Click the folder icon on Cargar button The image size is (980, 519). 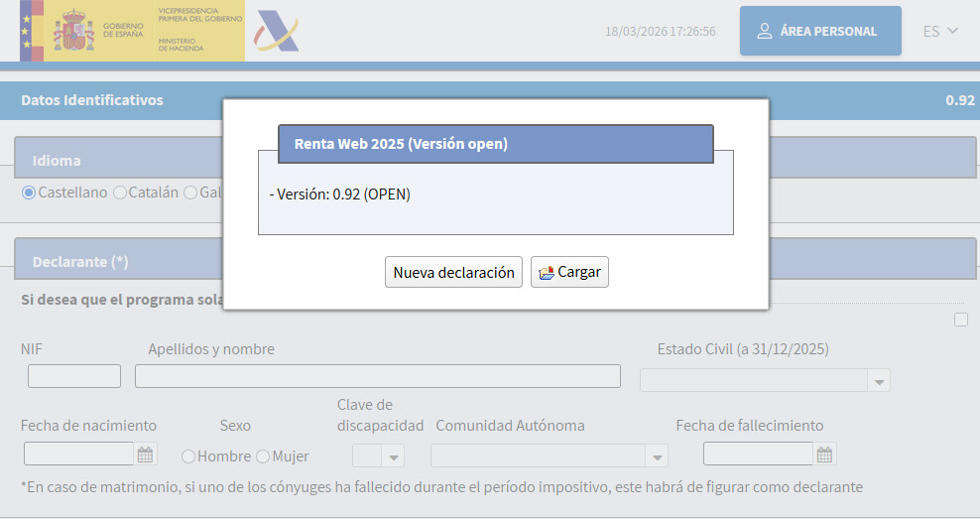[547, 273]
